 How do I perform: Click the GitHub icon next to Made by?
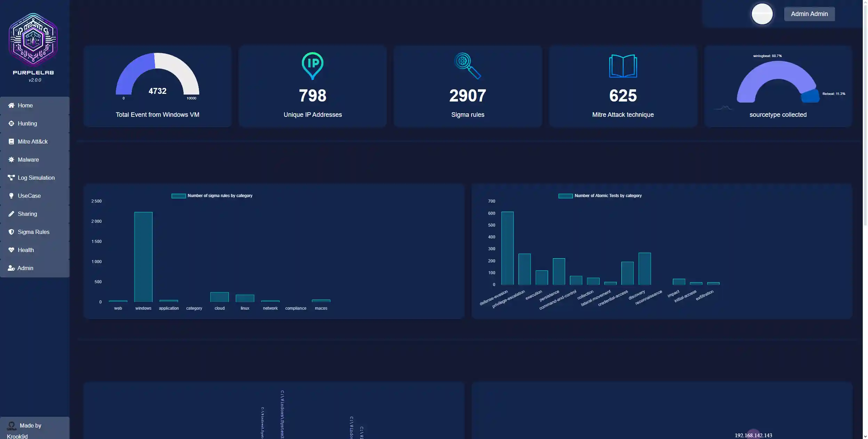tap(12, 425)
